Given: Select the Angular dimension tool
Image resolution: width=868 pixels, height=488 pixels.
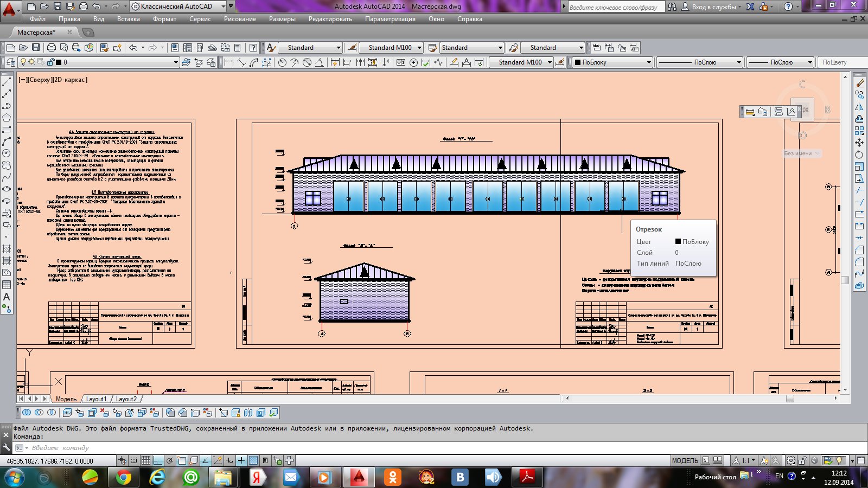Looking at the screenshot, I should pyautogui.click(x=320, y=62).
